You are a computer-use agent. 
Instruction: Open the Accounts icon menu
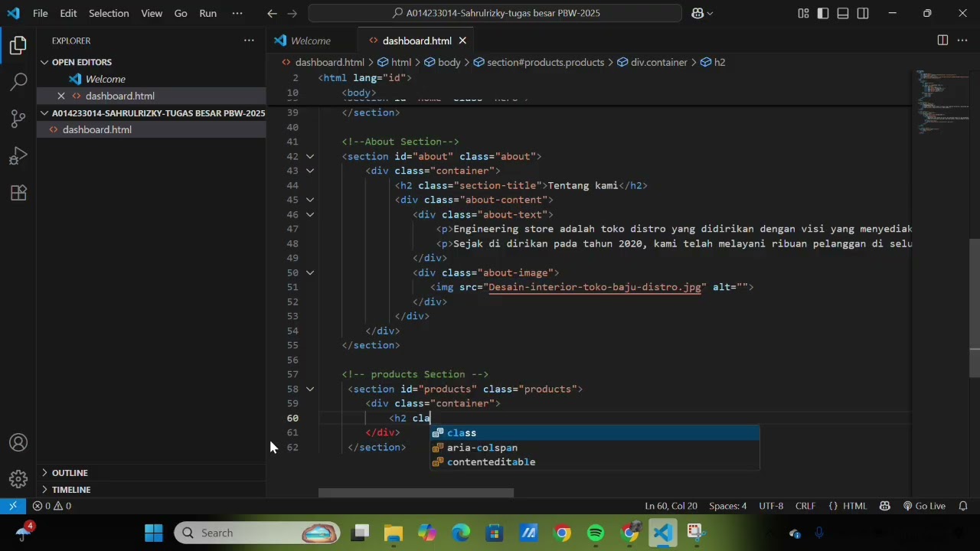pyautogui.click(x=18, y=443)
